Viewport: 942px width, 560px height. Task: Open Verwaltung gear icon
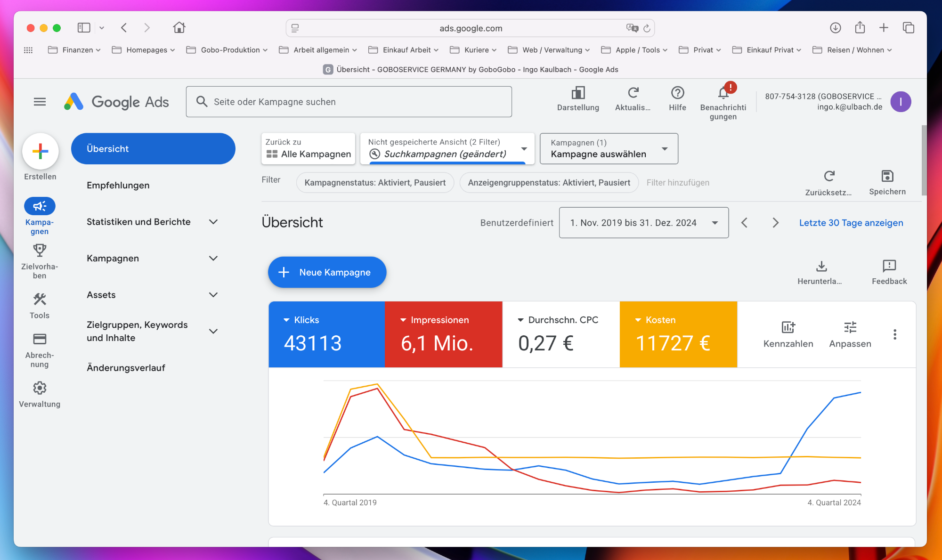pos(40,388)
